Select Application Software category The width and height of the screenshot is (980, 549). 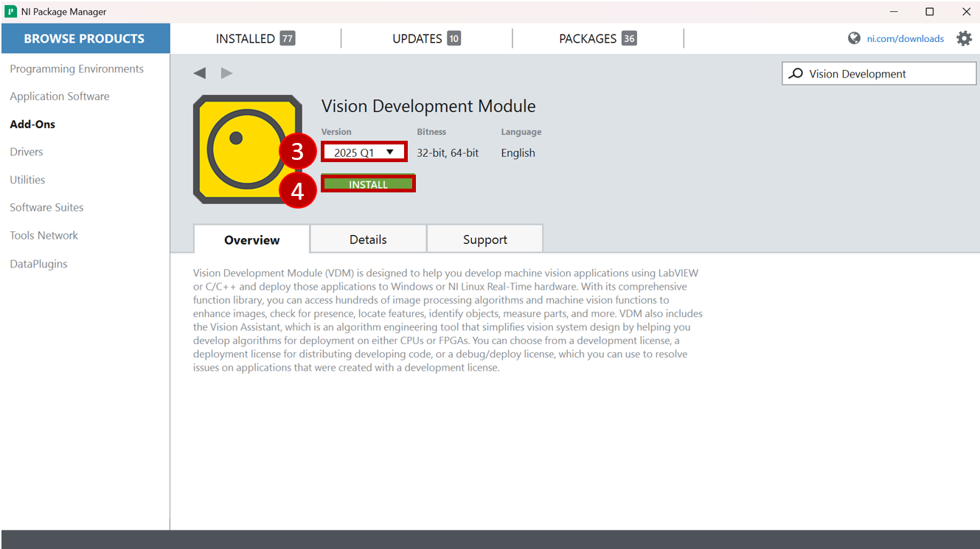pyautogui.click(x=60, y=97)
